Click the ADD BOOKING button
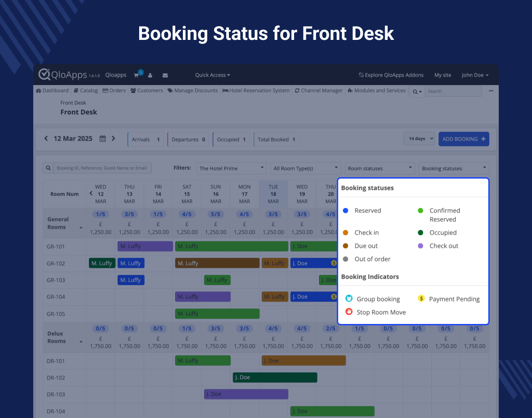The width and height of the screenshot is (532, 418). (463, 139)
